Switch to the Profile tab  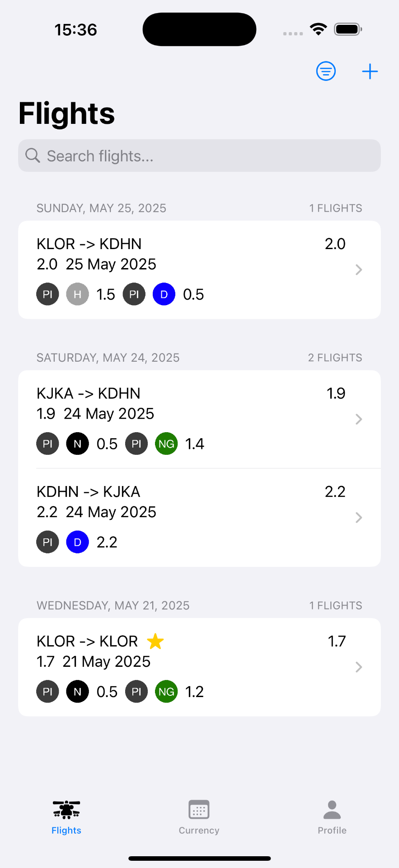[x=332, y=817]
